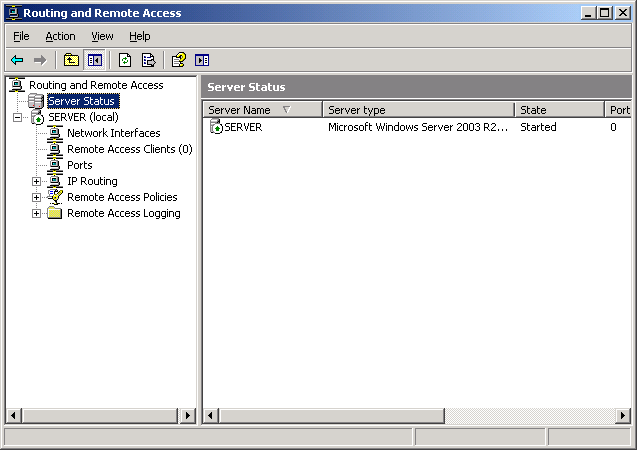Click the Remote Access Policies icon
Viewport: 637px width, 450px height.
[55, 197]
